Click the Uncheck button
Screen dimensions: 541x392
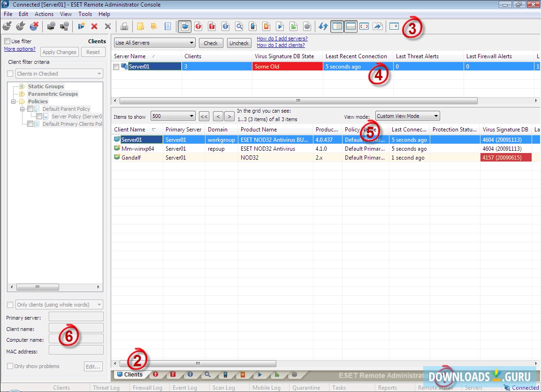[239, 42]
